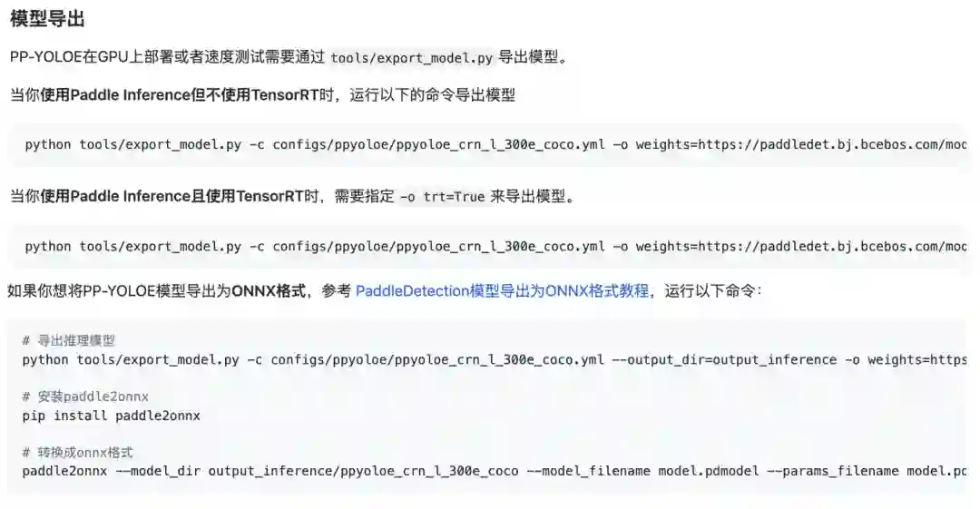Click the inline code -o trt=True
Screen dimensions: 980x509
coord(443,197)
